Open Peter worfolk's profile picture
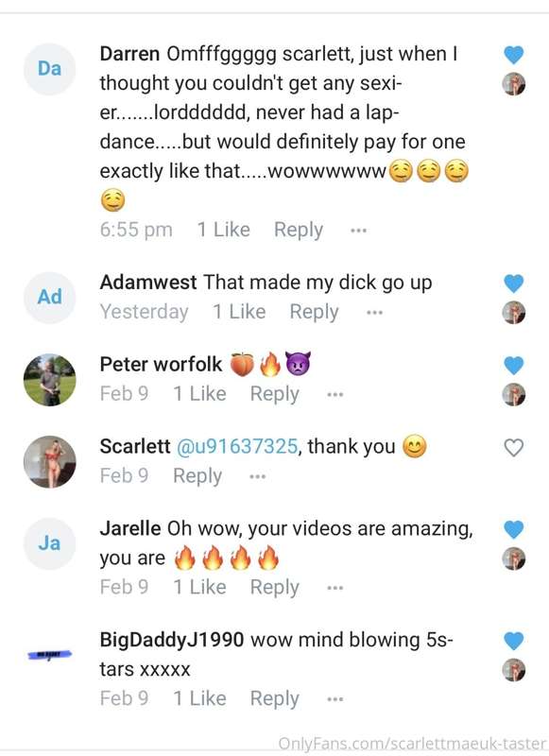The width and height of the screenshot is (549, 756). [x=50, y=380]
